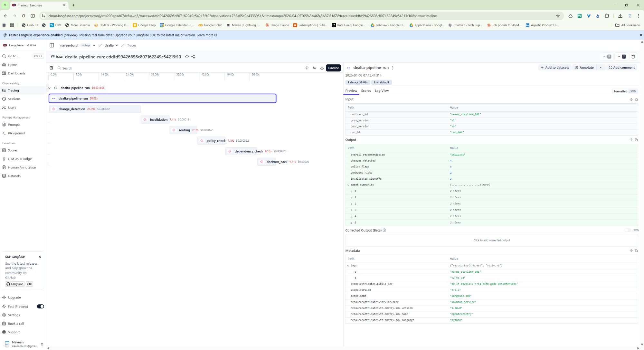Viewport: 644px width, 350px height.
Task: Toggle Fast (Preview) switch off
Action: point(40,307)
